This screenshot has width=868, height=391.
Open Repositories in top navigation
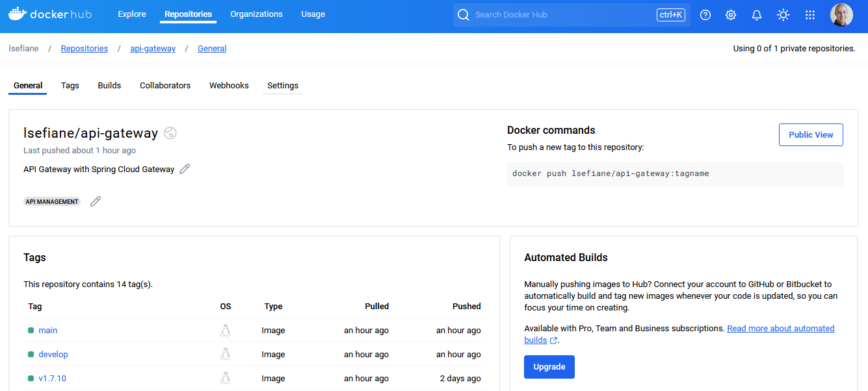(189, 14)
